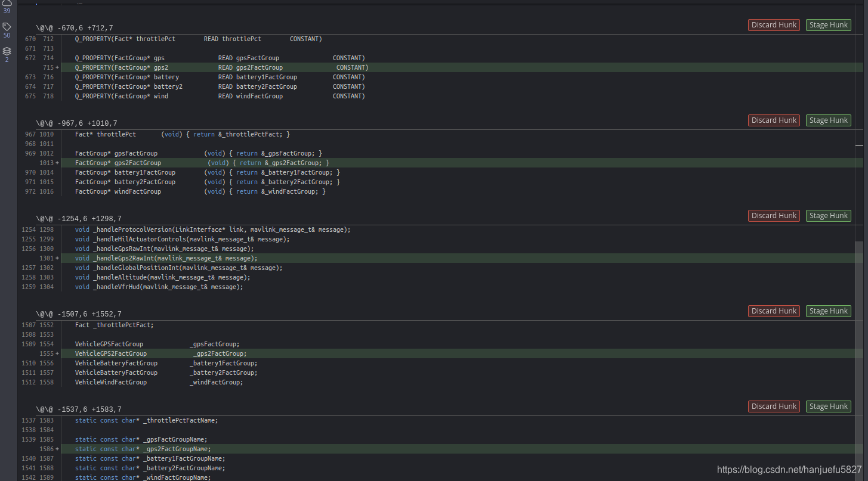Discard Hunk for the -1254,6 +1298,7 hunk
Image resolution: width=868 pixels, height=481 pixels.
click(x=774, y=216)
